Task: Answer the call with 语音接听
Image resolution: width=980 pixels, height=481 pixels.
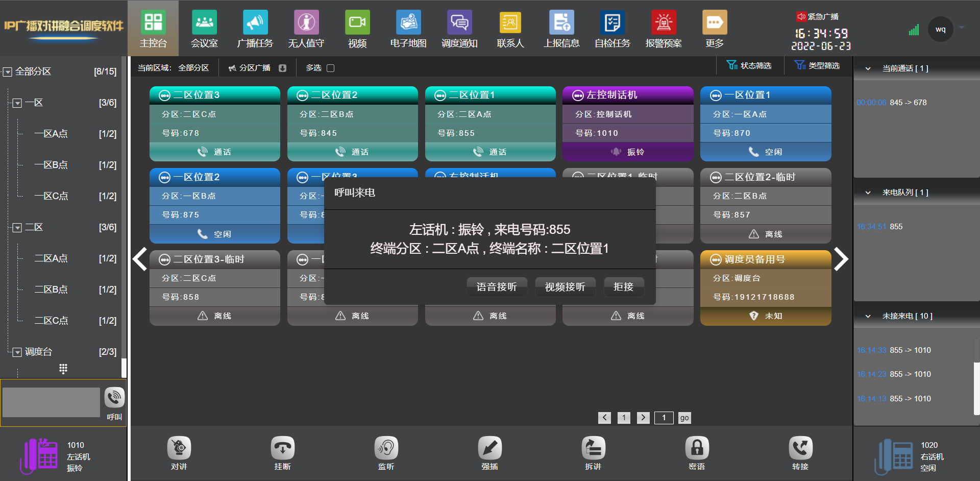Action: coord(497,287)
